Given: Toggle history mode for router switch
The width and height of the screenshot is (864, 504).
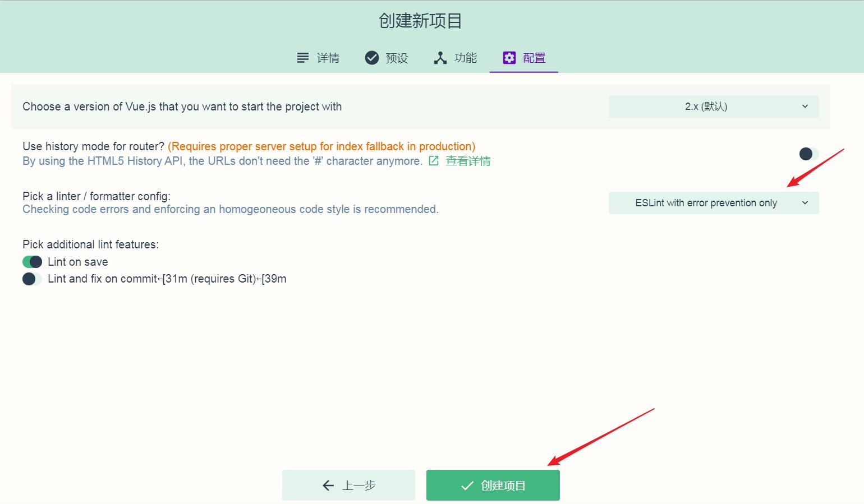Looking at the screenshot, I should click(x=809, y=154).
